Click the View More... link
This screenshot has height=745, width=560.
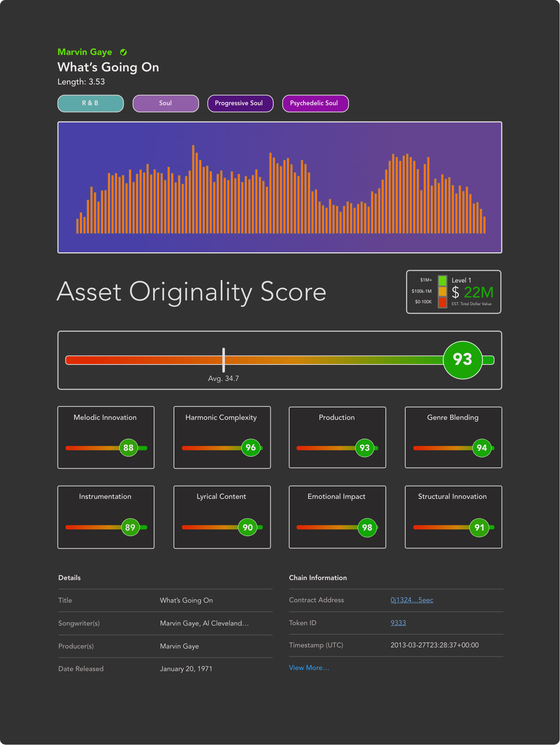point(309,668)
